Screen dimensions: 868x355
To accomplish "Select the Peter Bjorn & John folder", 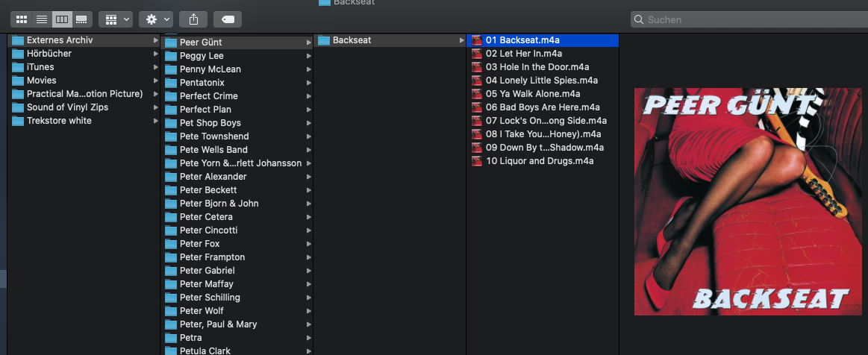I will [x=237, y=203].
